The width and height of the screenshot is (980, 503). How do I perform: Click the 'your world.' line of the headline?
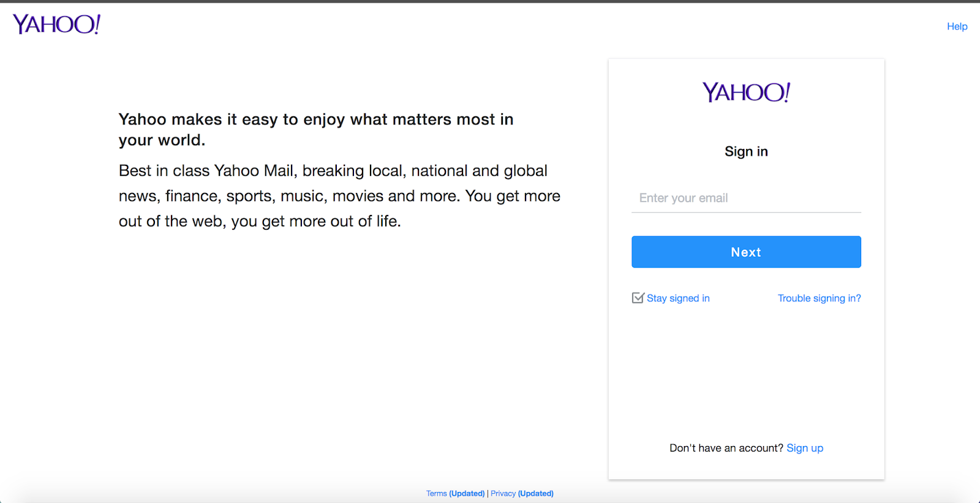point(162,140)
